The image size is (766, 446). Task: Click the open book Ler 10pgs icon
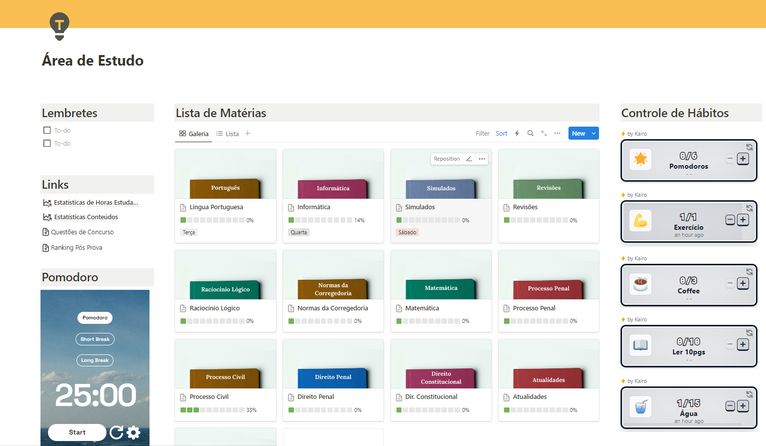coord(640,345)
